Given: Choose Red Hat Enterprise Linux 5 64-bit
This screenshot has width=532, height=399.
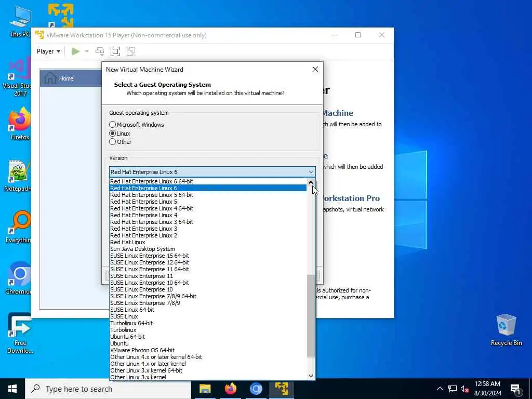Looking at the screenshot, I should pos(208,195).
